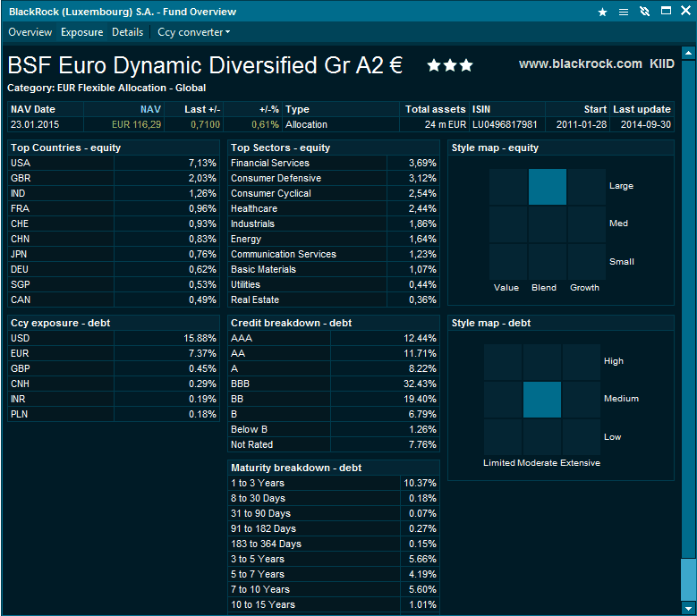Select the IND country row
The height and width of the screenshot is (616, 697).
pyautogui.click(x=114, y=193)
